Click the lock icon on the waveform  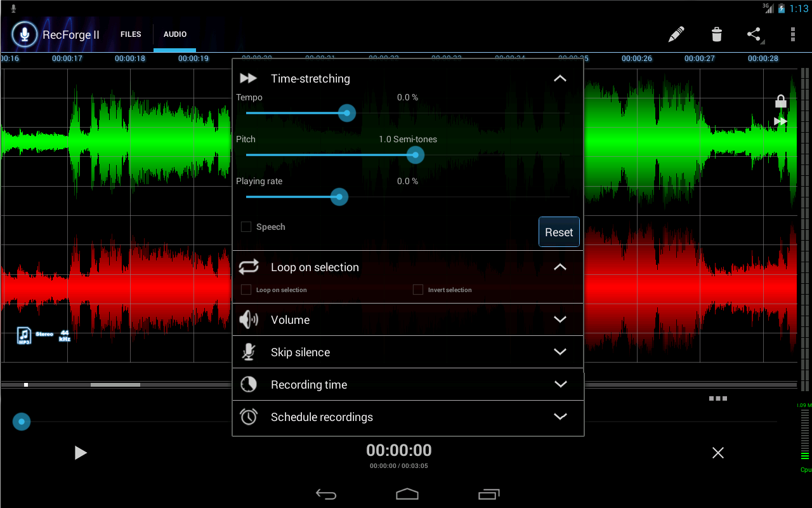[780, 100]
